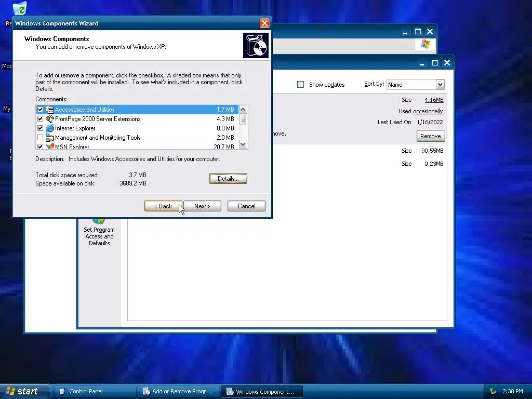Select the Internet Explorer component icon

[x=50, y=128]
